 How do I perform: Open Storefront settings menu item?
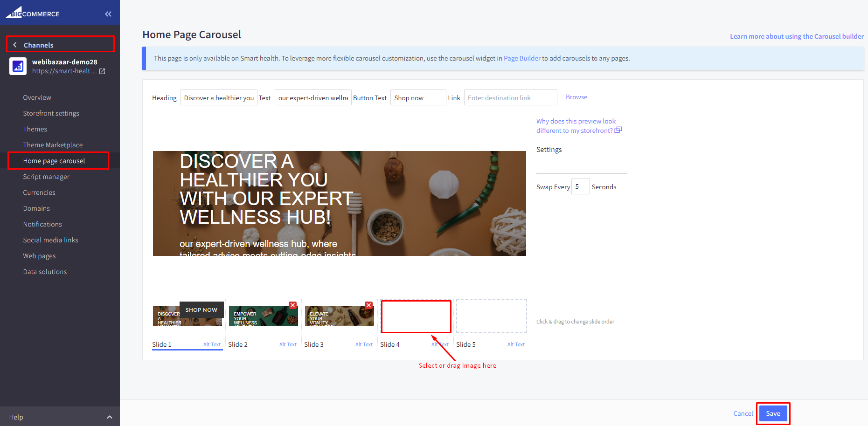click(51, 113)
